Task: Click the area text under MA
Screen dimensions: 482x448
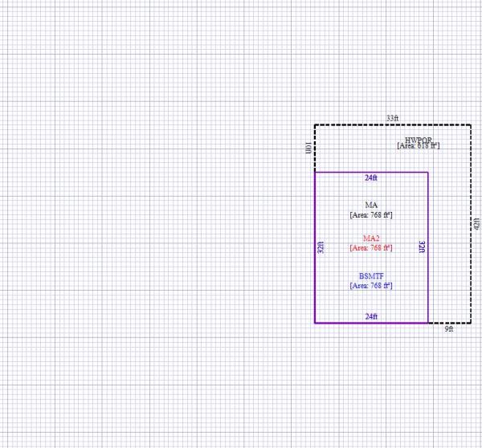Action: click(371, 215)
